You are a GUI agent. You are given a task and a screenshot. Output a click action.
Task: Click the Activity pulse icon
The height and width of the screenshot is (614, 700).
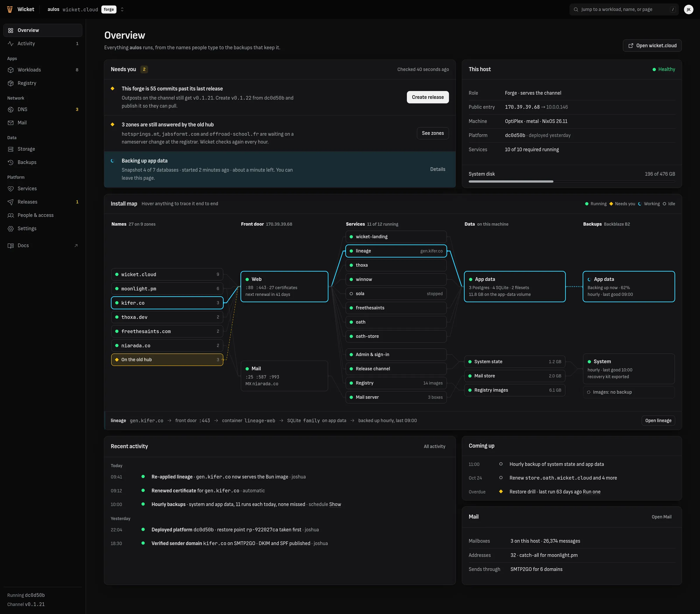(x=10, y=43)
